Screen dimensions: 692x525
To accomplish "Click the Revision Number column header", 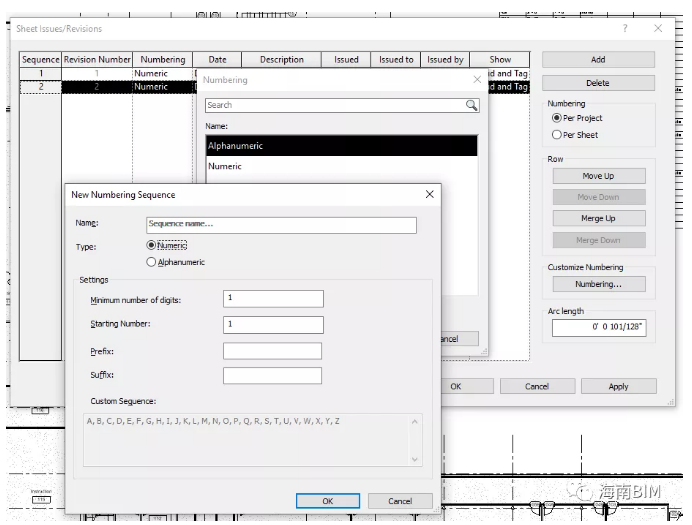I will pos(97,60).
